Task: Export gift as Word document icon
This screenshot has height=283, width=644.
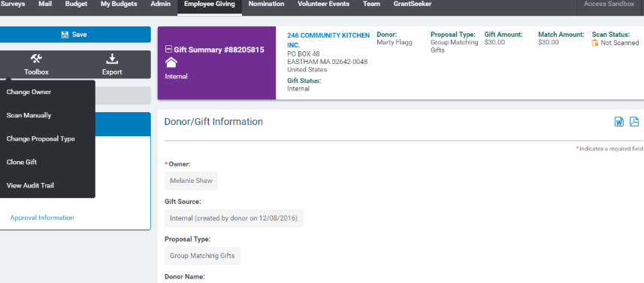Action: 619,122
